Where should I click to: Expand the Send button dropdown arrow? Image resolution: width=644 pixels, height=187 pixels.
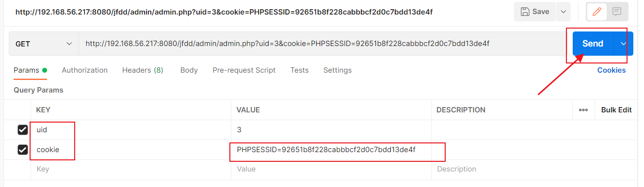point(624,44)
